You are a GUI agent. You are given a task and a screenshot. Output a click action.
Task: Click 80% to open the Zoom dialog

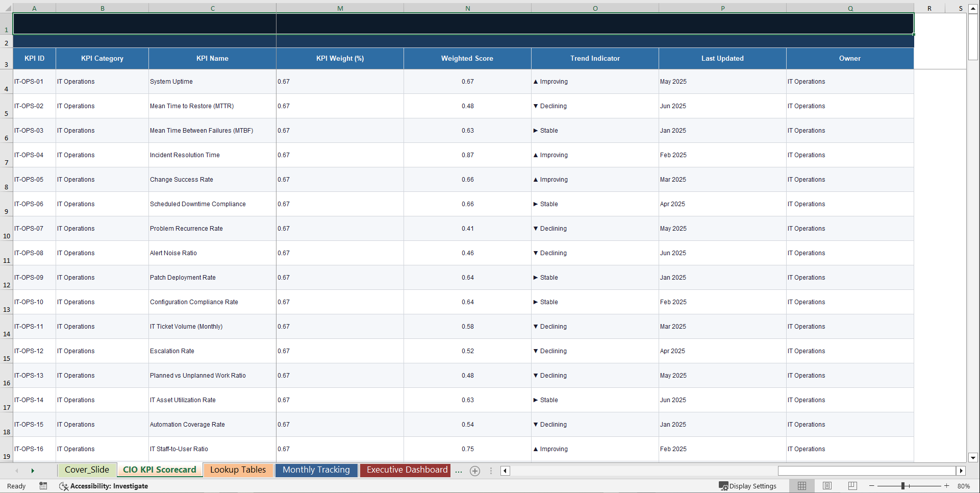964,486
